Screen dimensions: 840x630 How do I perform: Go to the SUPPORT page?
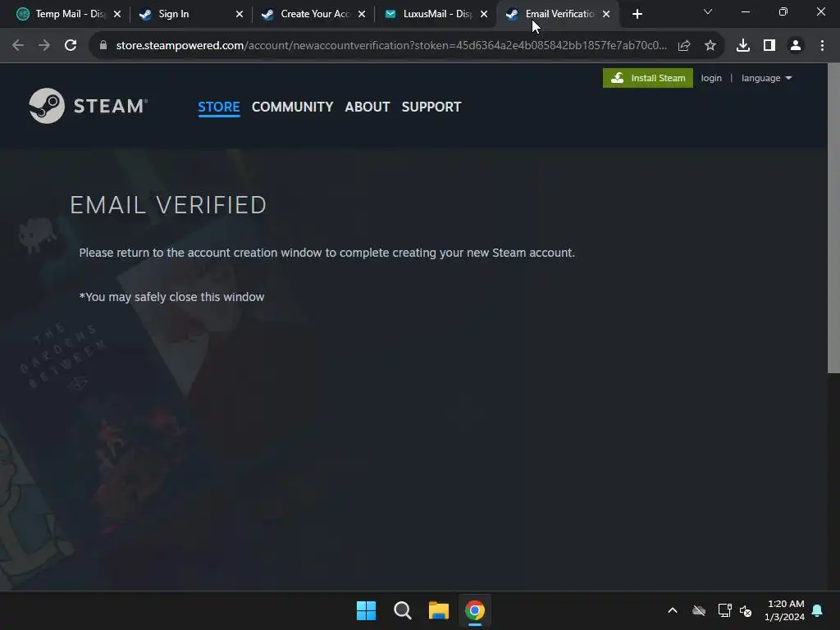[431, 107]
